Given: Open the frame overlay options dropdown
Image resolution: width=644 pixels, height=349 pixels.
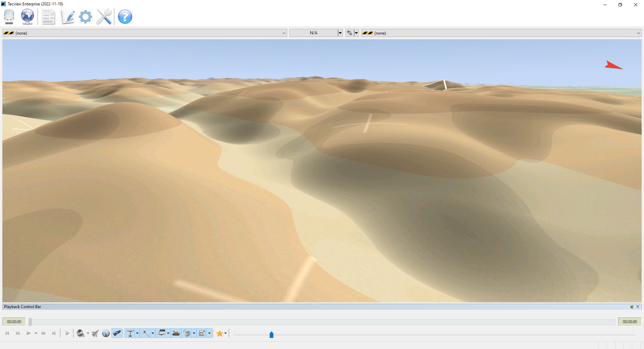Looking at the screenshot, I should pos(209,333).
